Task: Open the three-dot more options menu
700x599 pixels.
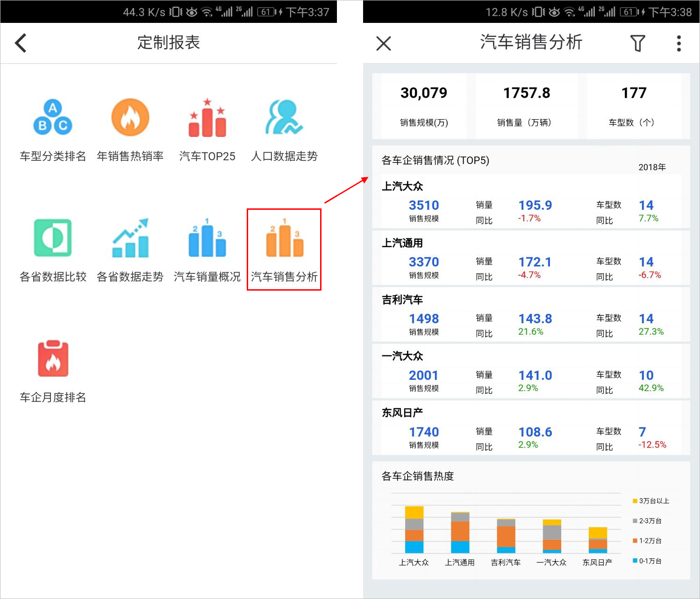Action: (679, 43)
